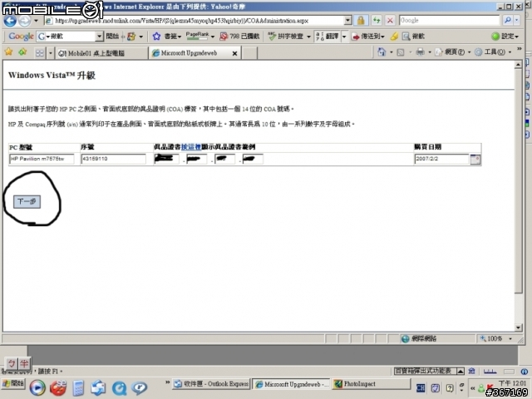Open the tab list dropdown arrow
This screenshot has width=532, height=399.
(x=50, y=53)
